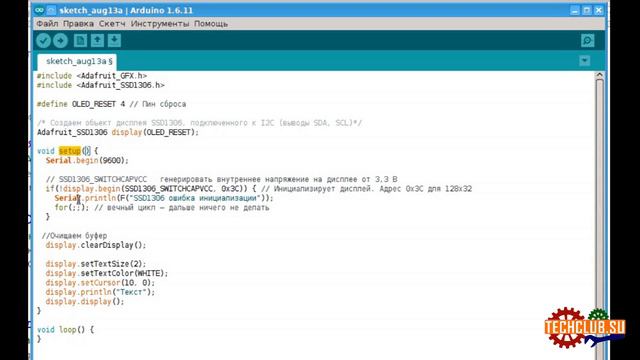Click the line '#include <Adafruit_GFX.h>'
Image resolution: width=640 pixels, height=360 pixels.
92,76
